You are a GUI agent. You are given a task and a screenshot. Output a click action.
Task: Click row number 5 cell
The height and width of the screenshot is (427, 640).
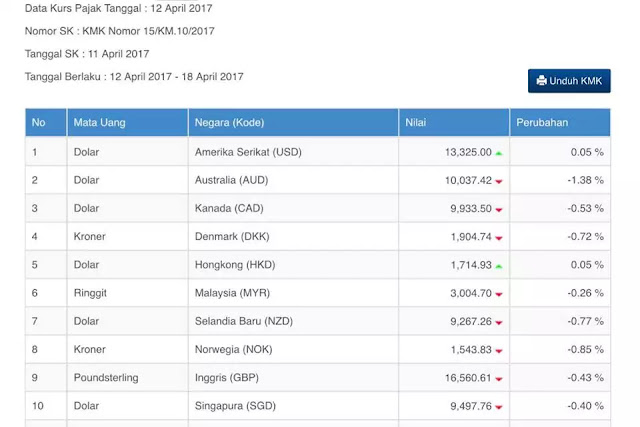tap(46, 265)
